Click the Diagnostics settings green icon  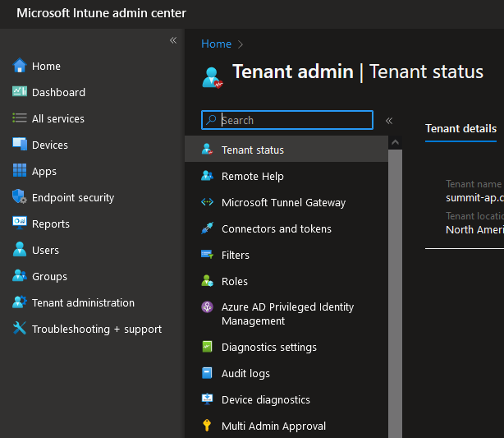tap(208, 347)
